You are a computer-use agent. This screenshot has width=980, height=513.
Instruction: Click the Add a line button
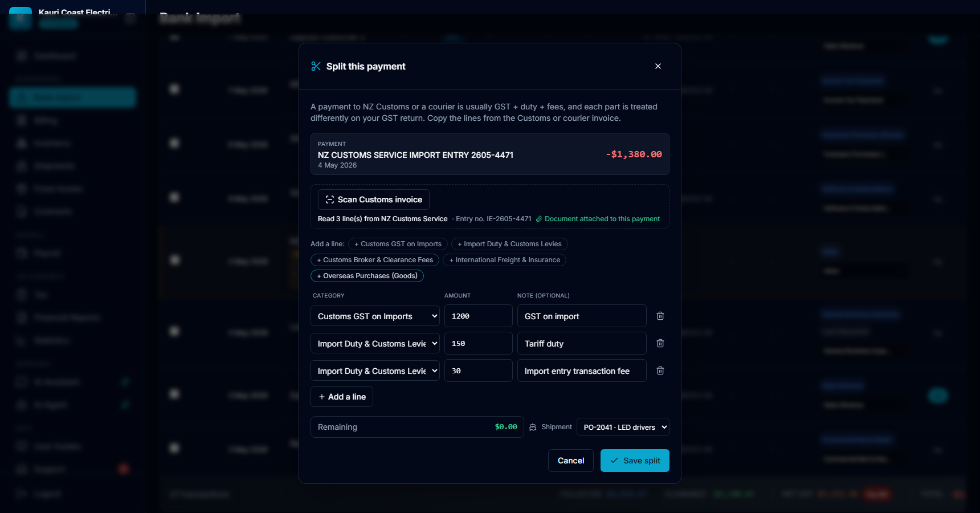tap(342, 397)
